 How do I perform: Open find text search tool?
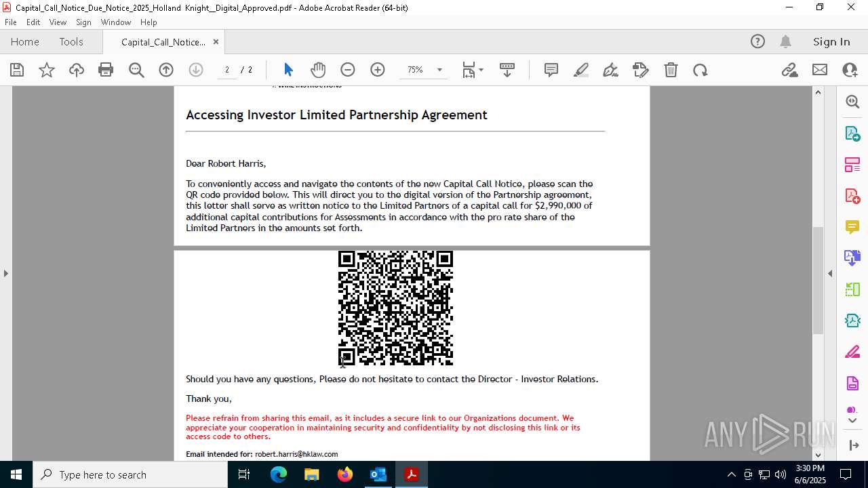136,70
